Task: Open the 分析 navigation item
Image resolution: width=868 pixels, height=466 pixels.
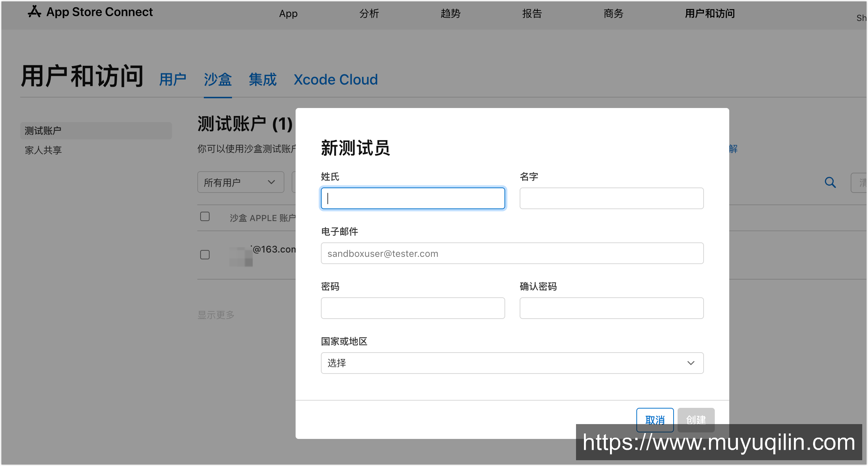Action: click(369, 14)
